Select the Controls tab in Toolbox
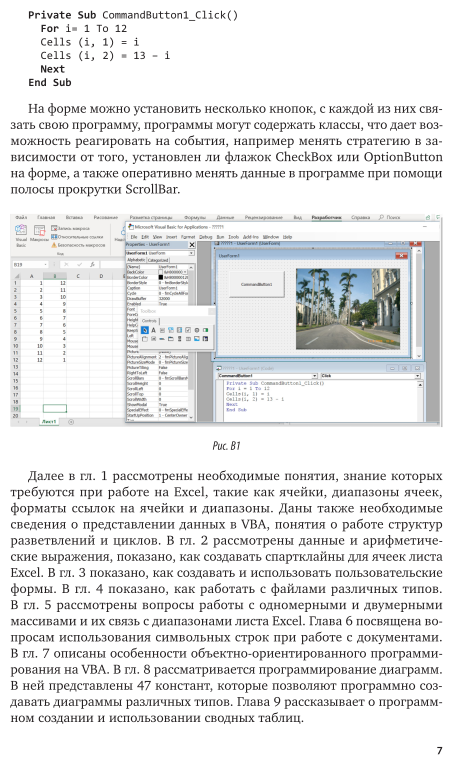The height and width of the screenshot is (765, 453). tap(149, 321)
